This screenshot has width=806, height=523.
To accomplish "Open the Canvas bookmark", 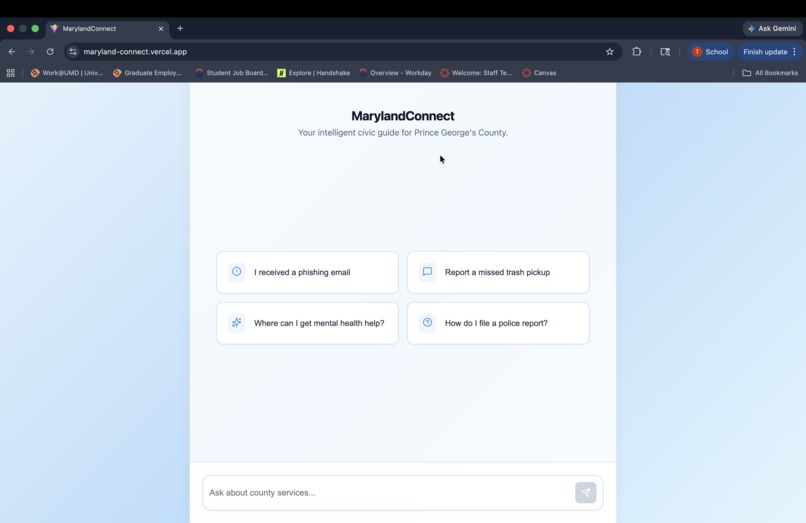I will pyautogui.click(x=539, y=73).
